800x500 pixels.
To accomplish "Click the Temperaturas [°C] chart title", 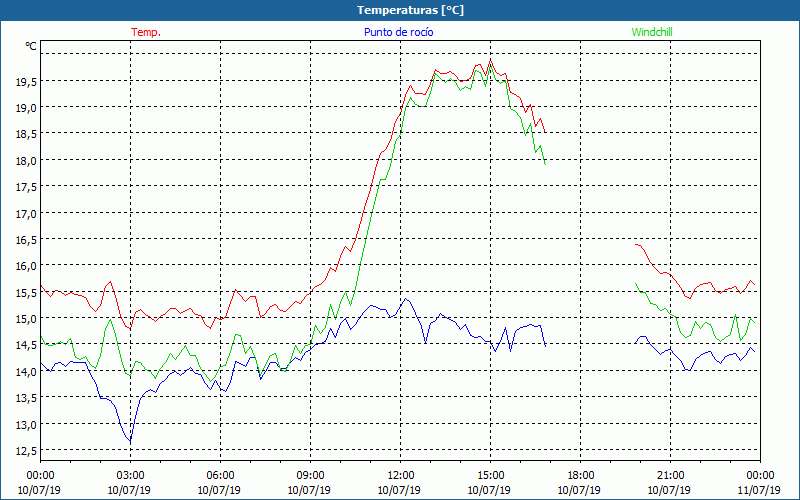I will click(x=410, y=10).
